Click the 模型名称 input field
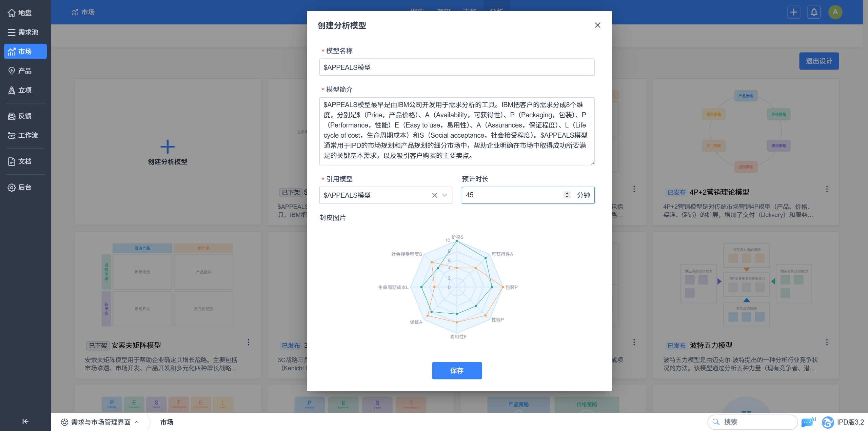This screenshot has height=431, width=868. 456,67
